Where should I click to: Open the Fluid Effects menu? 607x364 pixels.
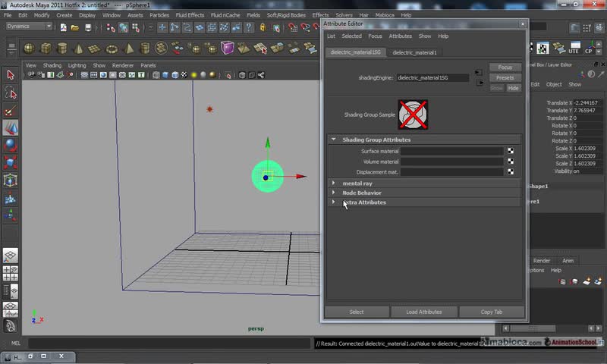(x=190, y=15)
